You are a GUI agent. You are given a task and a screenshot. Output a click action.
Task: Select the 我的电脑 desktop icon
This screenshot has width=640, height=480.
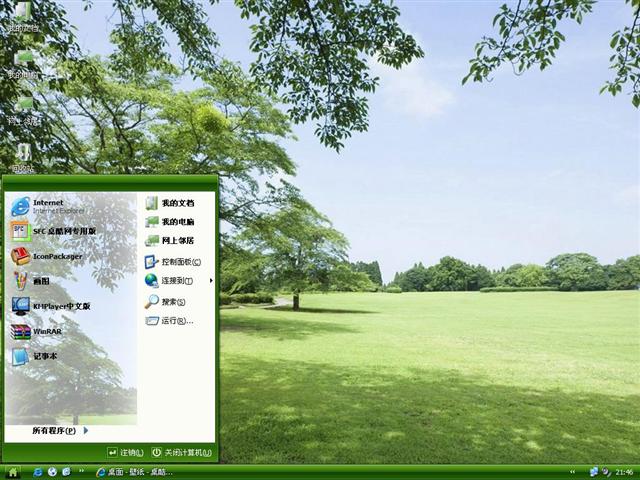23,63
